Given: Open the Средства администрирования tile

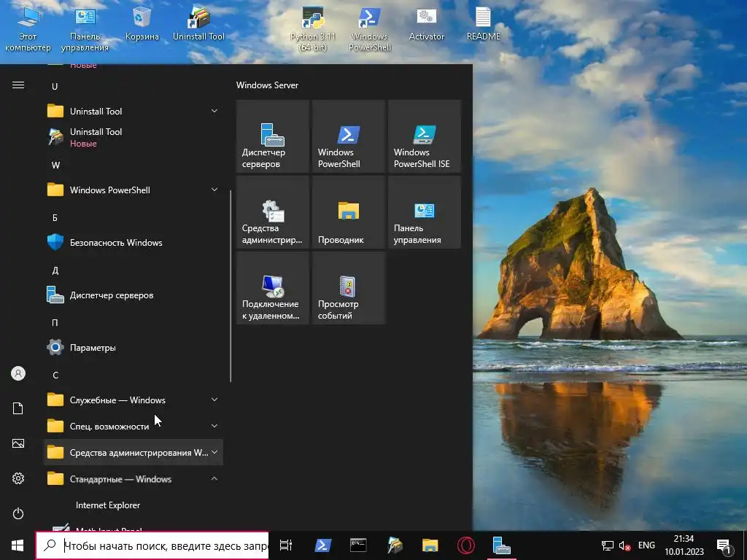Looking at the screenshot, I should pos(273,212).
